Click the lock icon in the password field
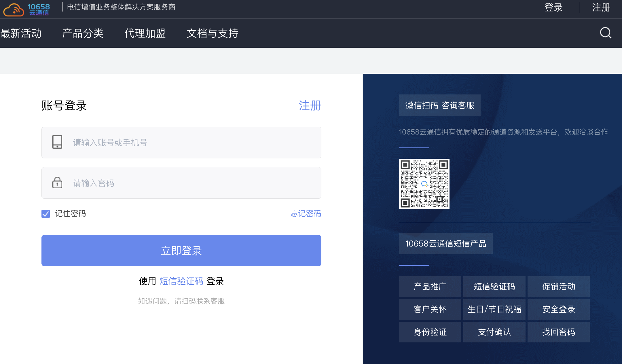This screenshot has height=364, width=622. (x=57, y=183)
